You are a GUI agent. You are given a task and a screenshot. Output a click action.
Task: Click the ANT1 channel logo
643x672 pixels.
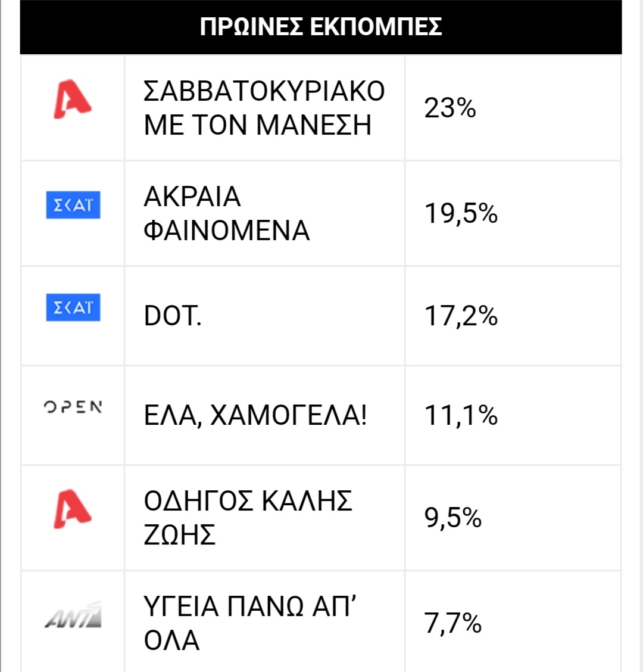(73, 615)
